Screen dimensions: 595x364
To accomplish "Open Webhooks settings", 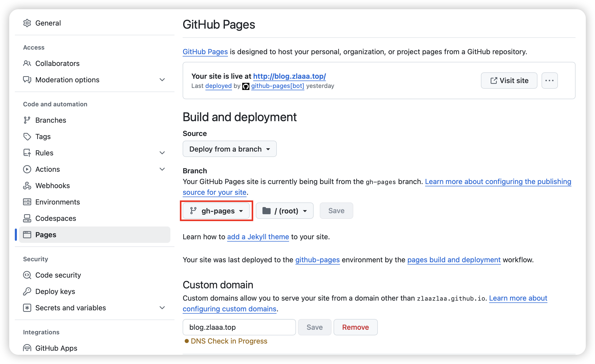I will click(95, 186).
